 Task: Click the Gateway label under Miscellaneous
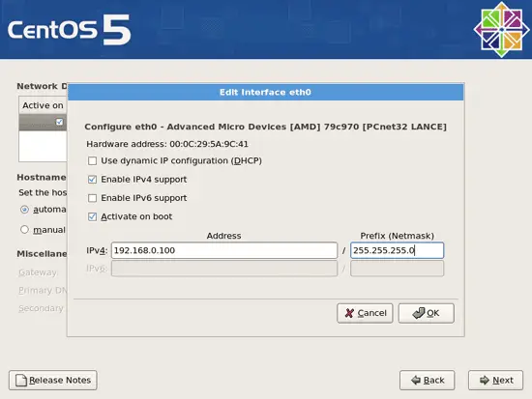pos(38,272)
